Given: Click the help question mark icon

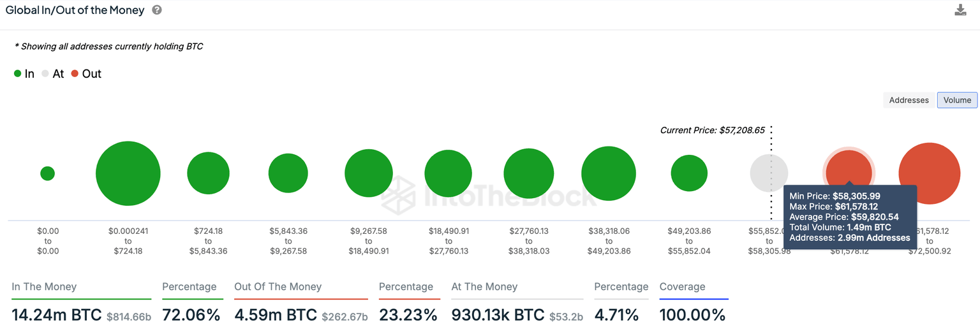Looking at the screenshot, I should 157,10.
